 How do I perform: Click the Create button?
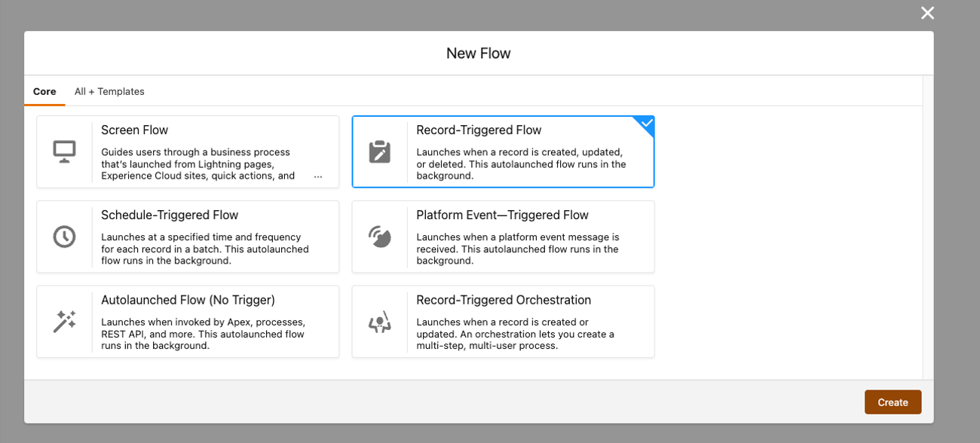tap(893, 402)
